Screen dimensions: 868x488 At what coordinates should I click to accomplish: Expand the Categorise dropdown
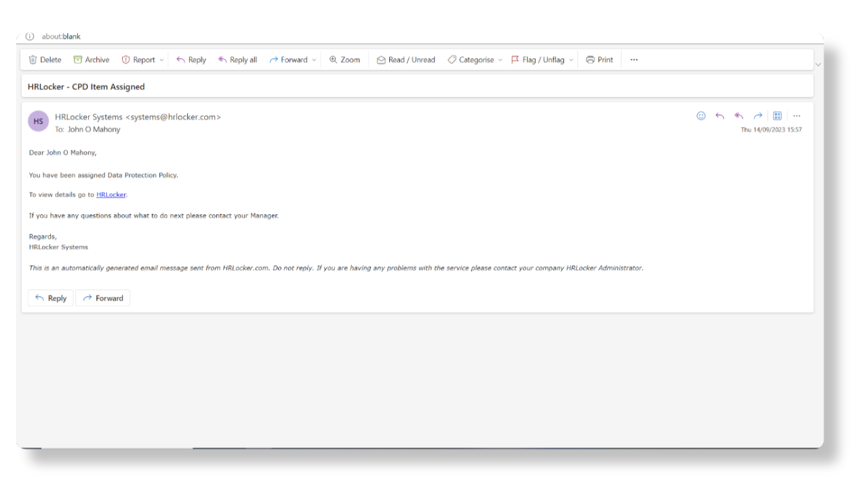click(500, 60)
